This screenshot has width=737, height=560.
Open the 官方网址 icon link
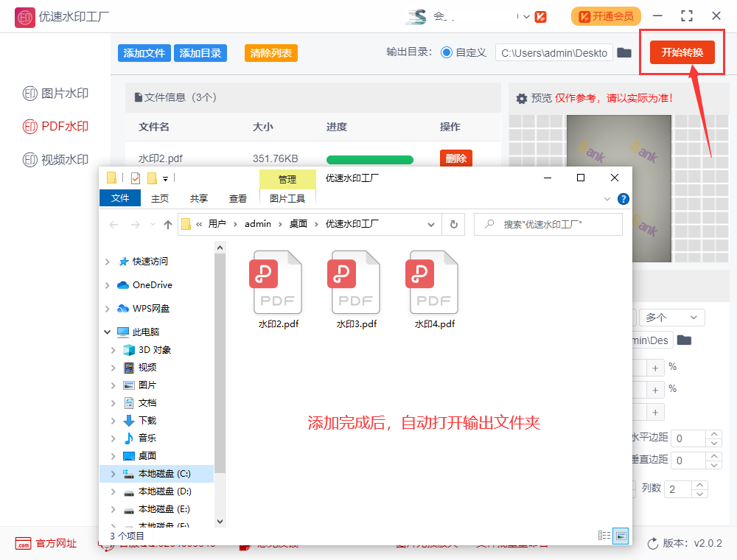pyautogui.click(x=23, y=544)
